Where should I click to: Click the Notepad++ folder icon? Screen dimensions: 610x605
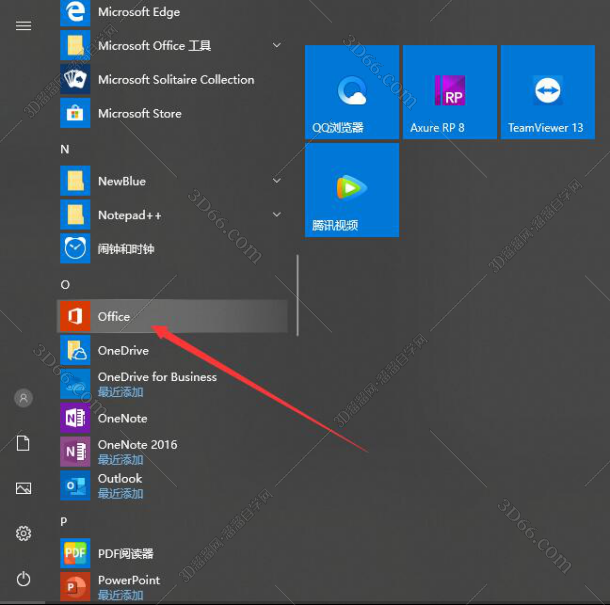(75, 215)
